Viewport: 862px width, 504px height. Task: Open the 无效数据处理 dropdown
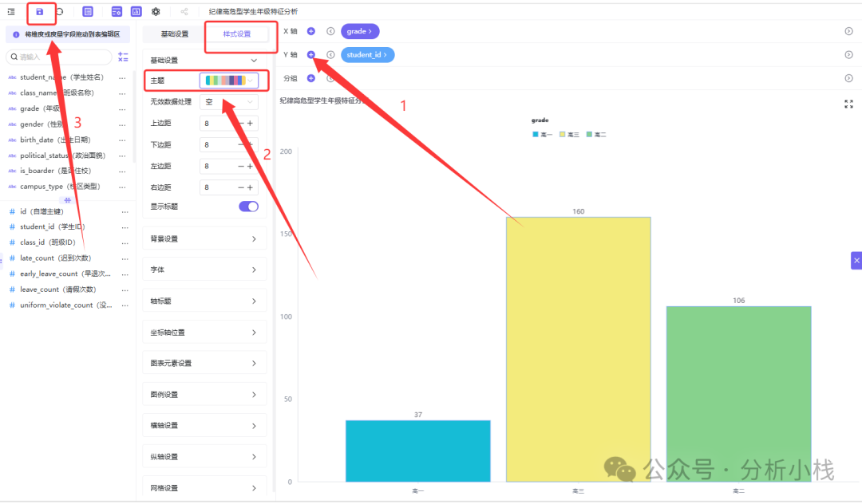tap(229, 101)
